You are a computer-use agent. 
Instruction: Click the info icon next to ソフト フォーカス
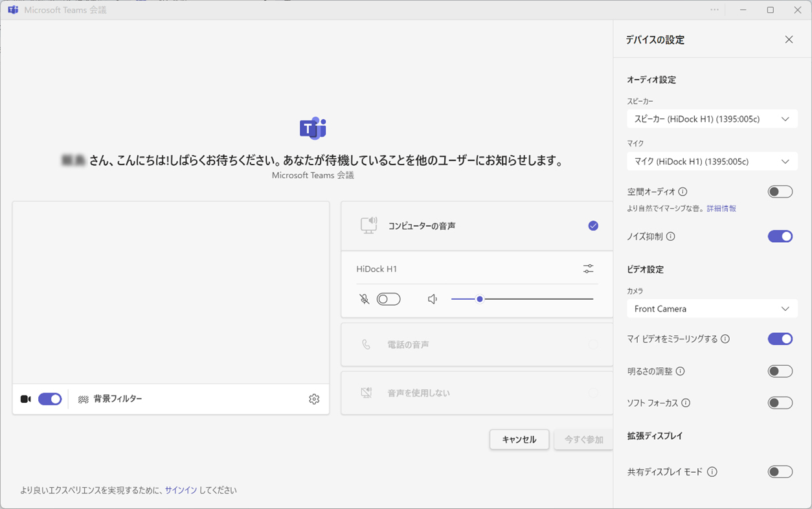click(x=686, y=403)
